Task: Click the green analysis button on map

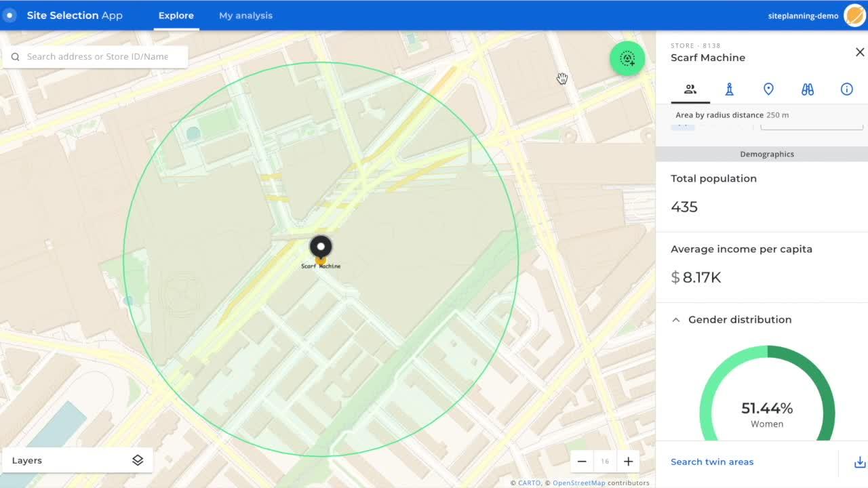Action: coord(627,59)
